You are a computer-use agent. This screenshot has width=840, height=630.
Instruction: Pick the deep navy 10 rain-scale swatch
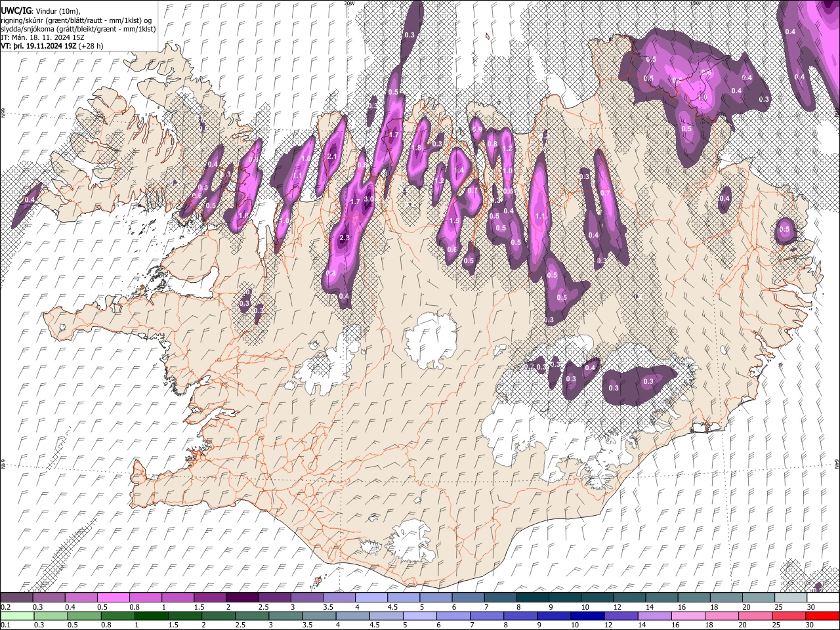pyautogui.click(x=587, y=616)
